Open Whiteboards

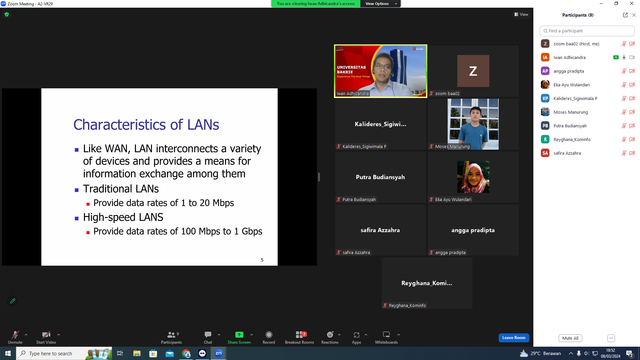coord(386,337)
